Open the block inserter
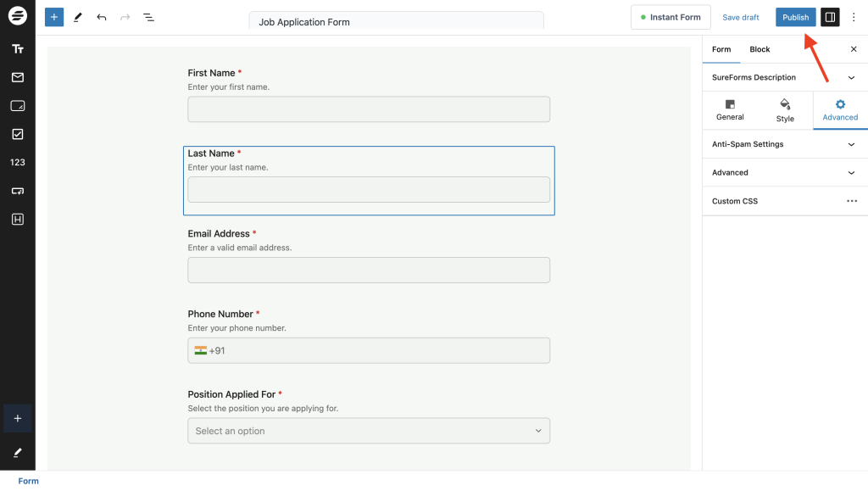The width and height of the screenshot is (868, 491). (53, 17)
